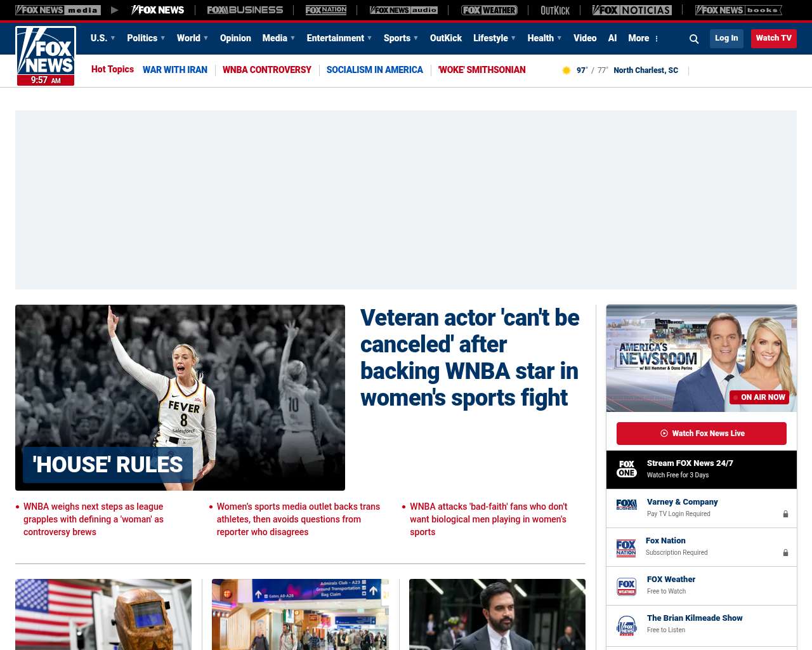Open Women's sports media outlet story
The height and width of the screenshot is (650, 812).
(298, 519)
